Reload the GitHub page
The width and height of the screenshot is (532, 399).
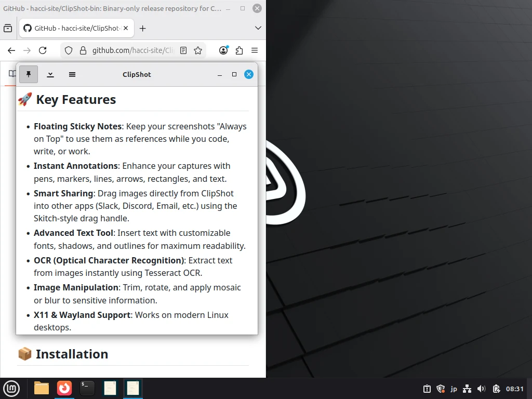point(43,50)
